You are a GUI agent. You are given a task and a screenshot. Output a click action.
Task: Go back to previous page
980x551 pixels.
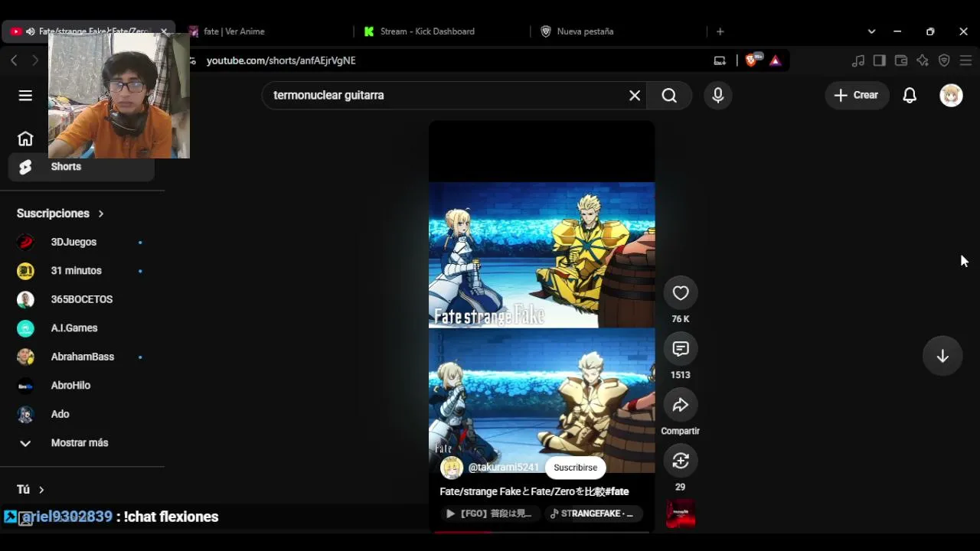coord(14,60)
